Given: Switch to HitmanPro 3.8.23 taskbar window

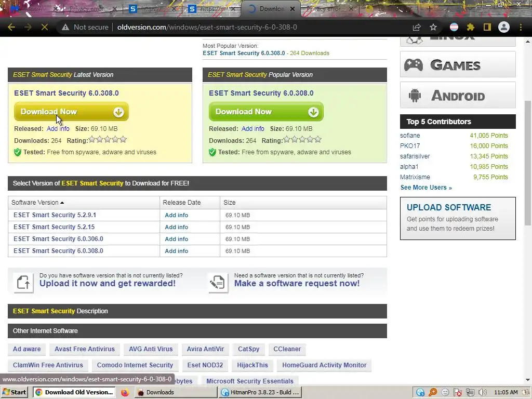Looking at the screenshot, I should [x=261, y=393].
